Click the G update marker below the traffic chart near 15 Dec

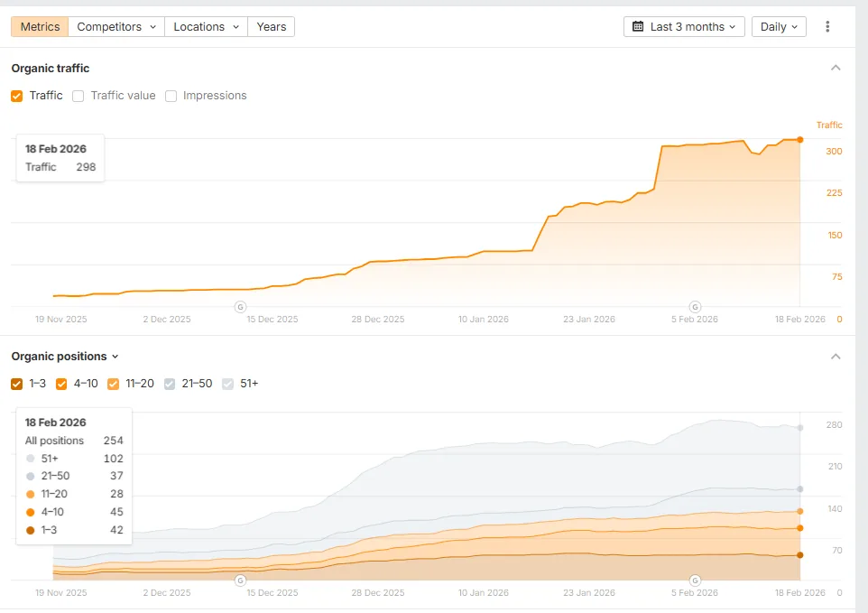[x=240, y=307]
